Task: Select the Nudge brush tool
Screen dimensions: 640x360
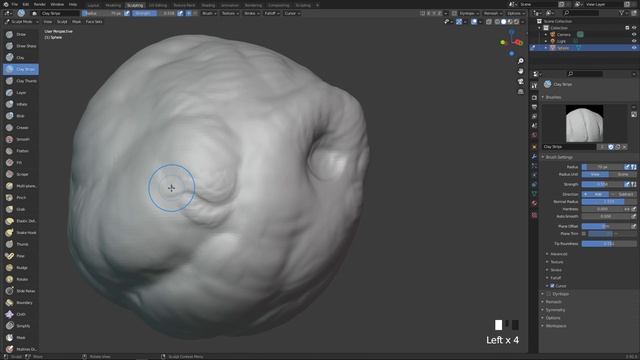Action: point(20,268)
